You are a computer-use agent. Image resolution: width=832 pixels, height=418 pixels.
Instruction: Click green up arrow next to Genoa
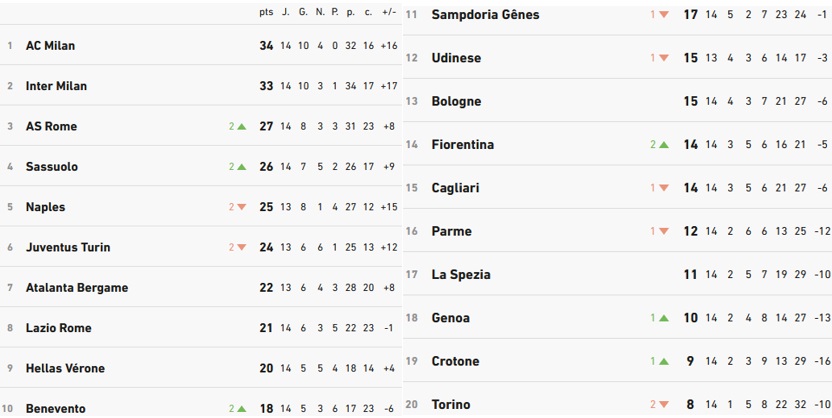[x=663, y=318]
